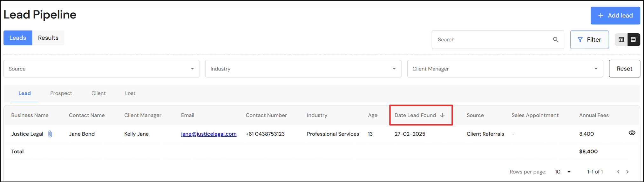The image size is (644, 182).
Task: Open jane@justicelegal.com email link
Action: pyautogui.click(x=209, y=134)
